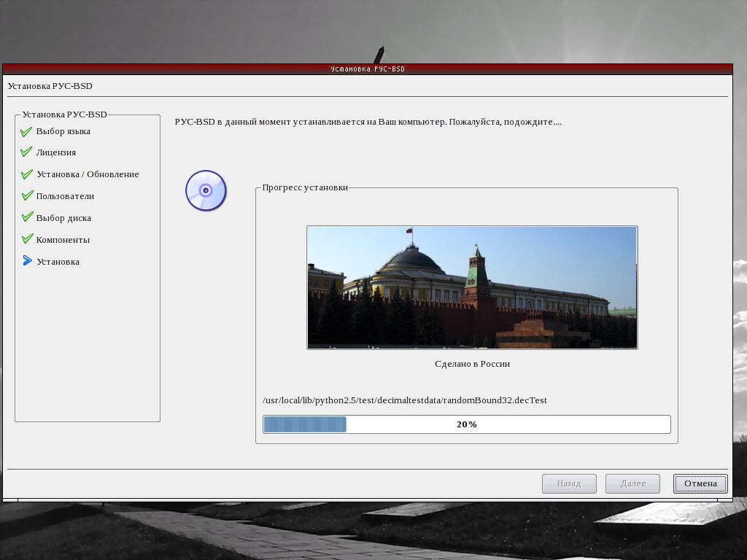Click the blue arrow beside the Установка step
The height and width of the screenshot is (560, 747).
point(28,260)
